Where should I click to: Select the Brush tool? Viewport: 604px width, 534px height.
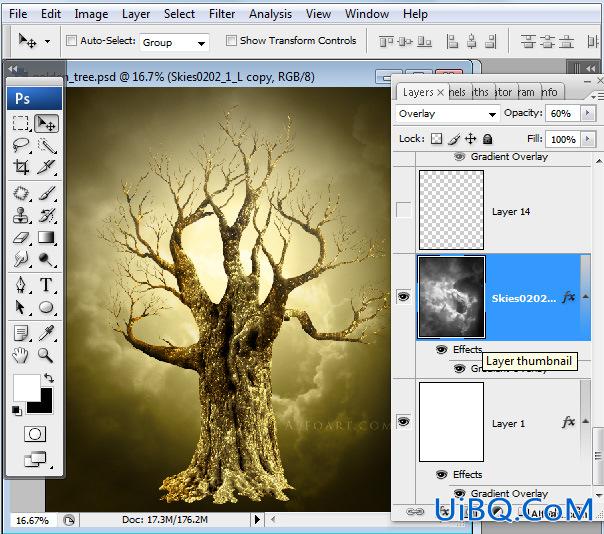point(47,193)
